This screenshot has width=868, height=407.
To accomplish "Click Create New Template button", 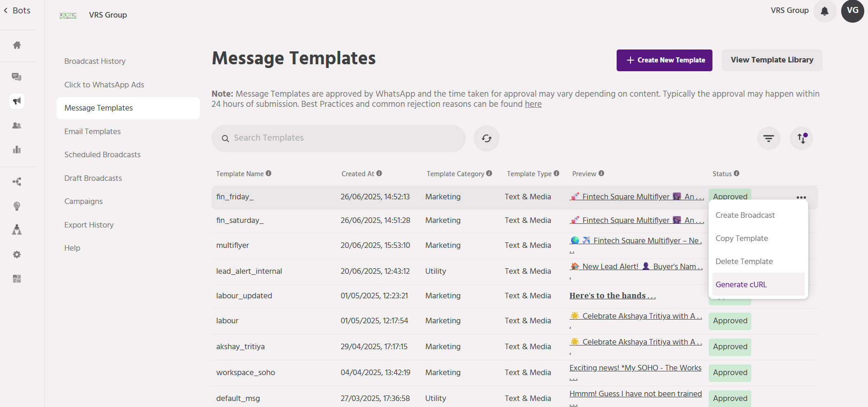I will [664, 60].
